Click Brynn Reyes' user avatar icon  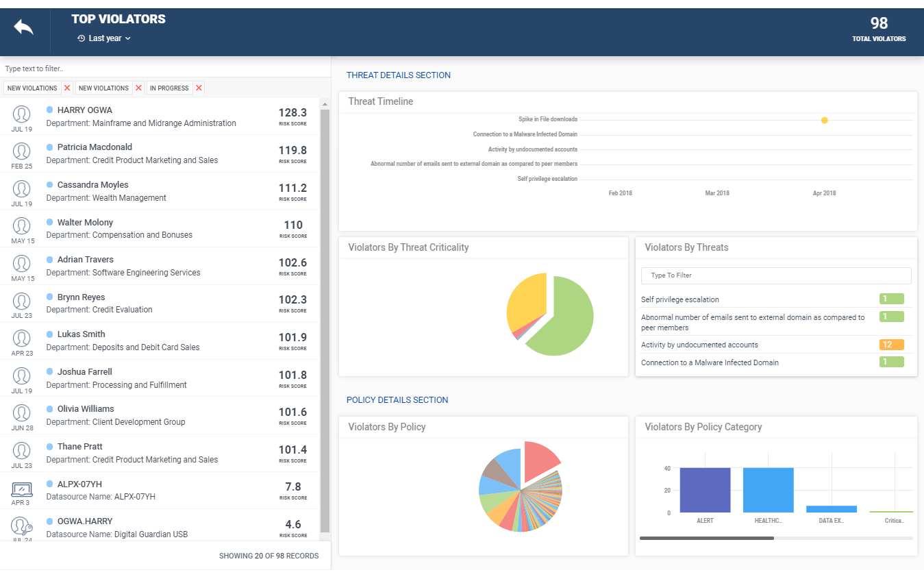click(x=22, y=301)
